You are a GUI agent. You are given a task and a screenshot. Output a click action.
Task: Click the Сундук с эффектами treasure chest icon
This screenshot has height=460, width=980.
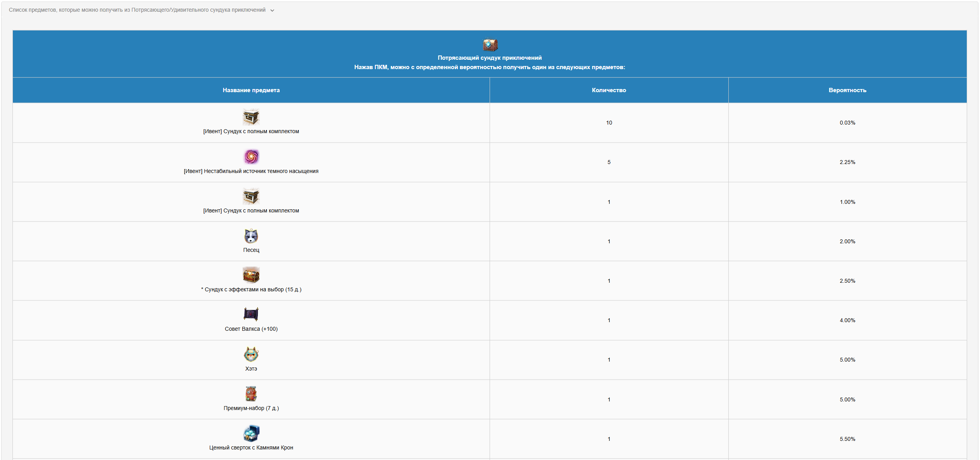coord(251,275)
